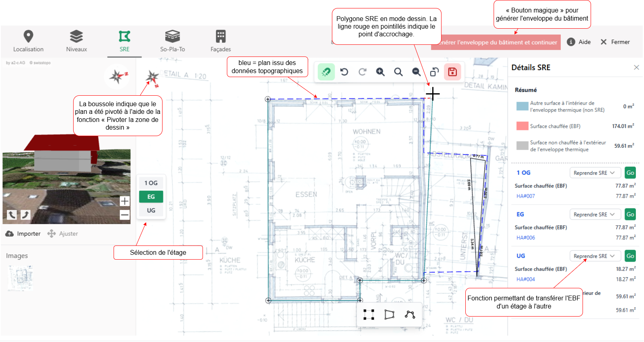Open the Niveaux tab
644x342 pixels.
pyautogui.click(x=76, y=41)
